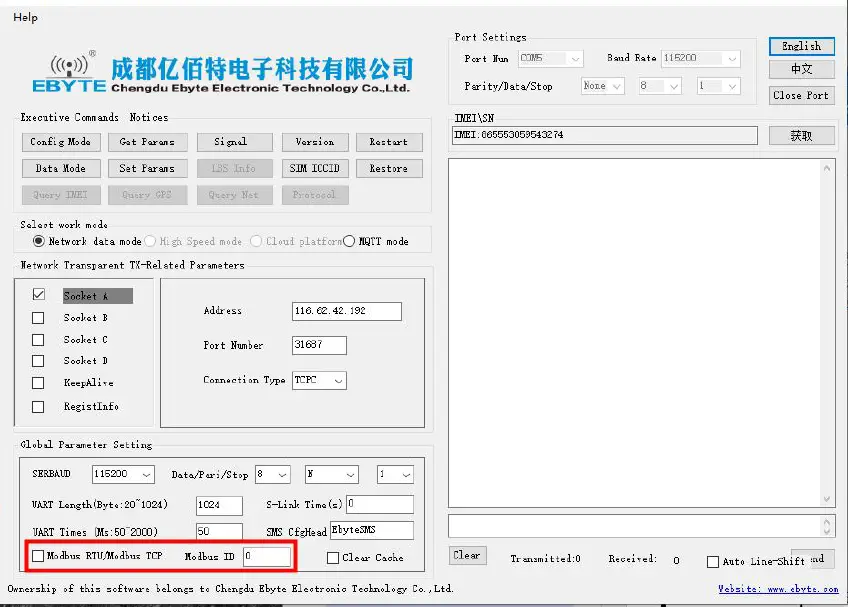Open the Parity None dropdown
This screenshot has width=848, height=607.
[602, 86]
